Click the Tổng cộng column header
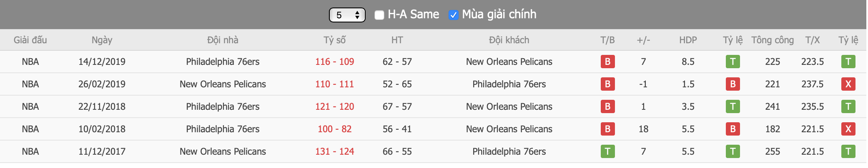868x168 pixels. (x=773, y=40)
